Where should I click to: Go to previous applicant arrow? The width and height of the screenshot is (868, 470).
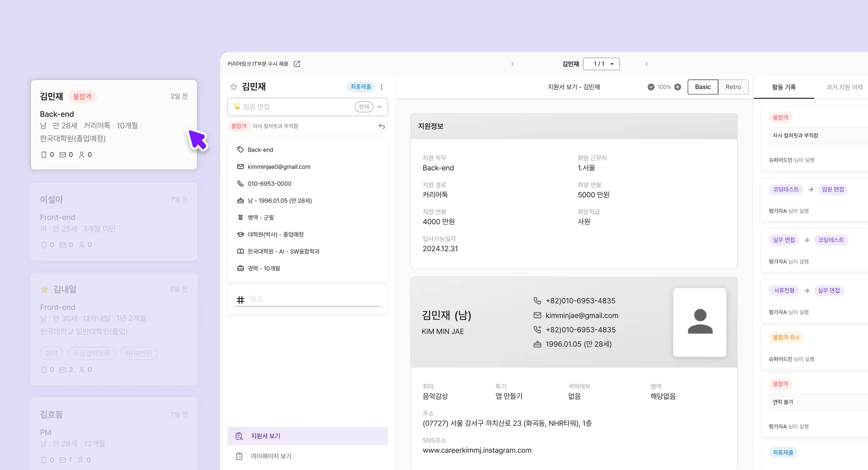(x=513, y=64)
